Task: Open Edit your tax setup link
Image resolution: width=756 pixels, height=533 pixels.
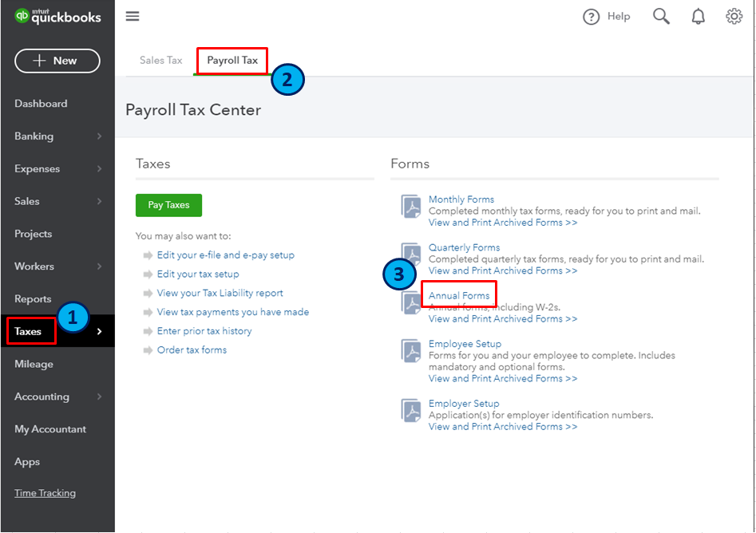Action: (198, 274)
